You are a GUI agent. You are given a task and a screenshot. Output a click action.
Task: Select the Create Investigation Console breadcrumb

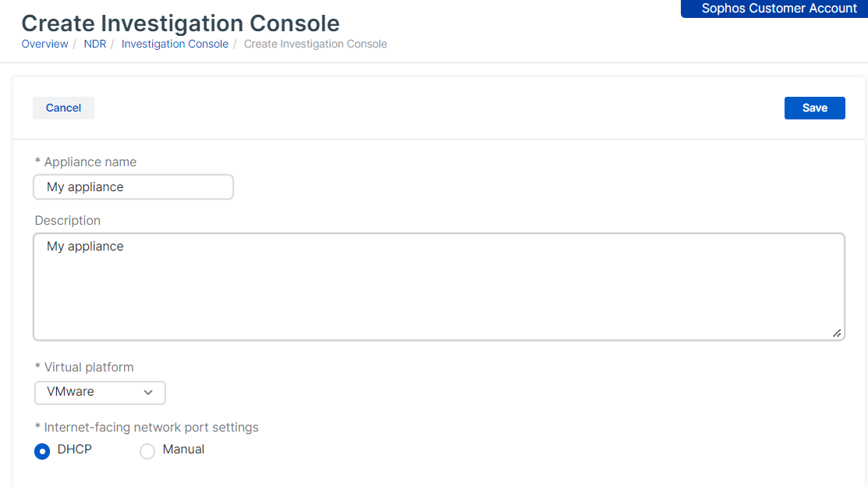coord(315,44)
